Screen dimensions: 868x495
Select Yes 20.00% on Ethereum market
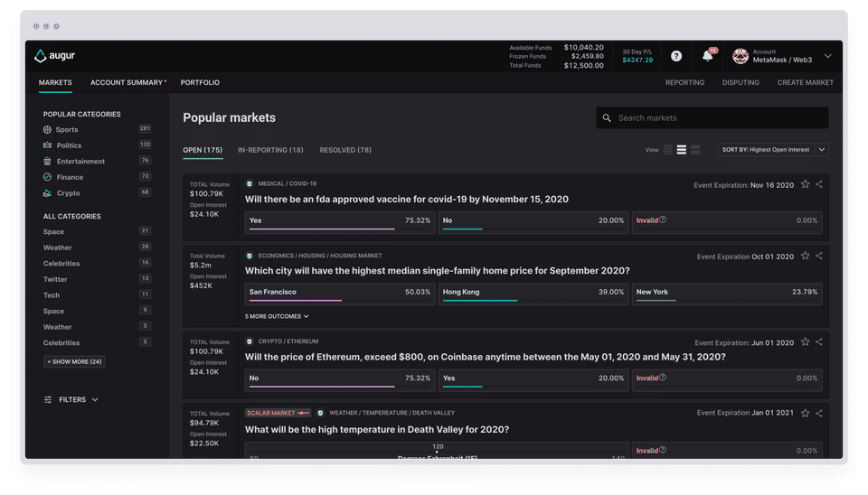[x=533, y=380]
